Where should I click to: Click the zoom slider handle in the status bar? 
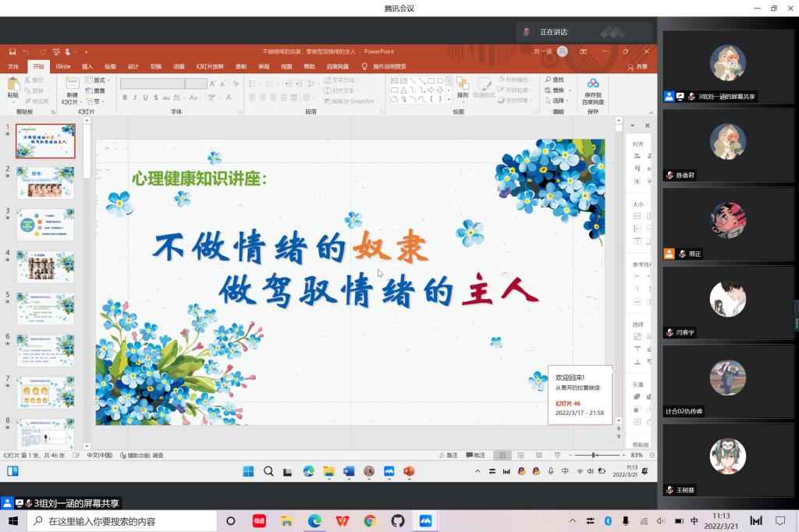(594, 455)
